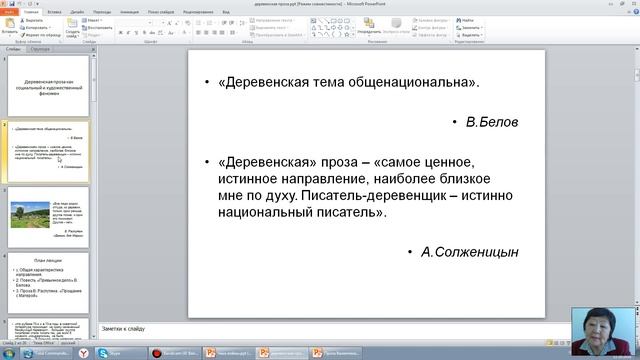Align text right
This screenshot has height=360, width=640.
tap(214, 33)
